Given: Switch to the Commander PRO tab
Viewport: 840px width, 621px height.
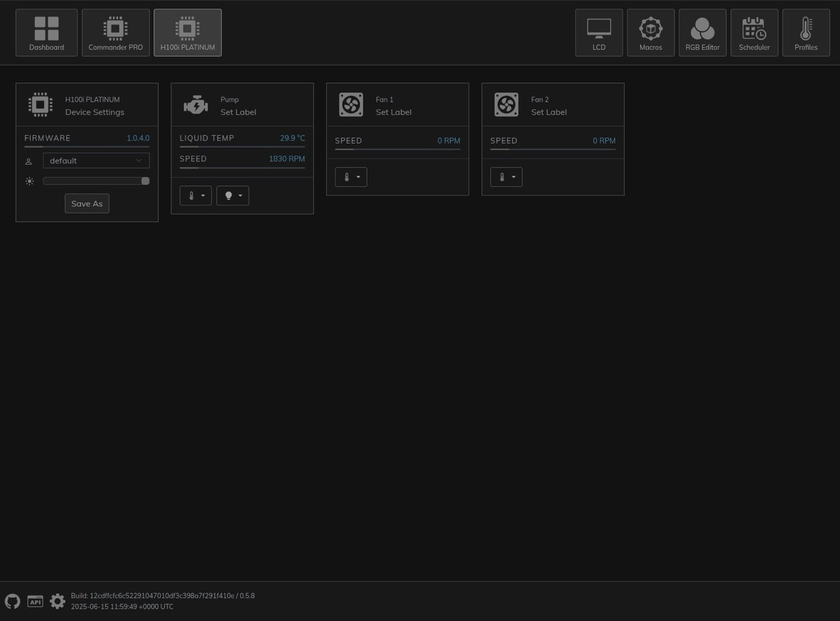Looking at the screenshot, I should [115, 33].
